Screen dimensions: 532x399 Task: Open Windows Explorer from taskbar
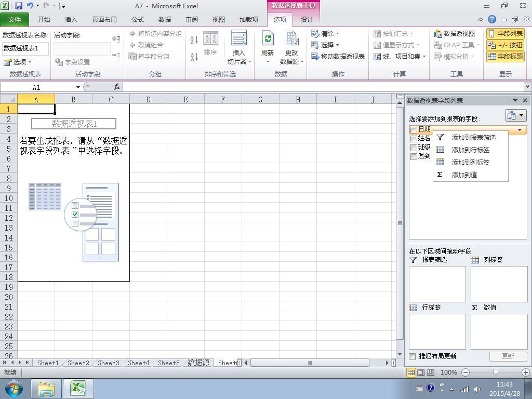pos(46,389)
